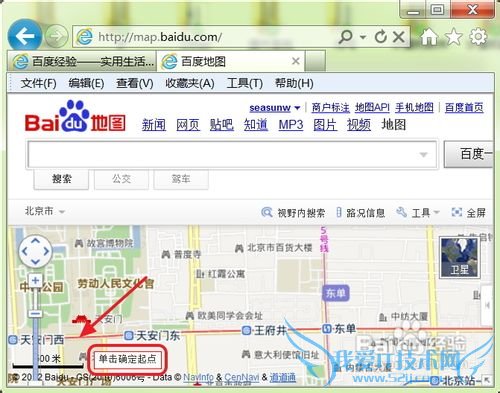Select the 驾车 tab
The image size is (500, 393).
(181, 179)
